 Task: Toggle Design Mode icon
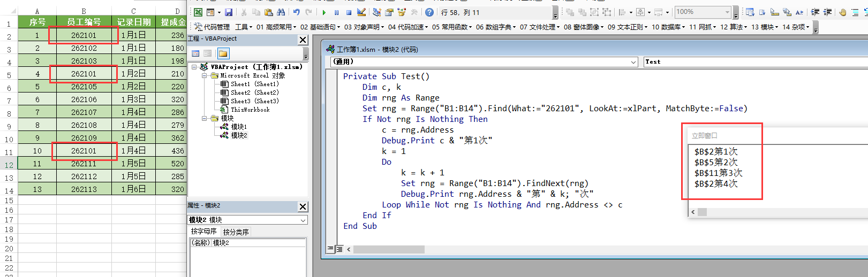[361, 12]
